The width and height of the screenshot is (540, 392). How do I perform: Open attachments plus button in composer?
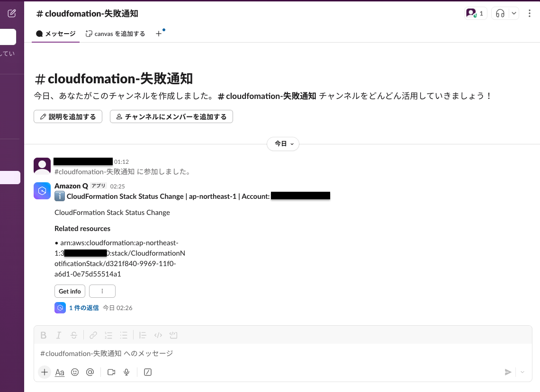(45, 372)
